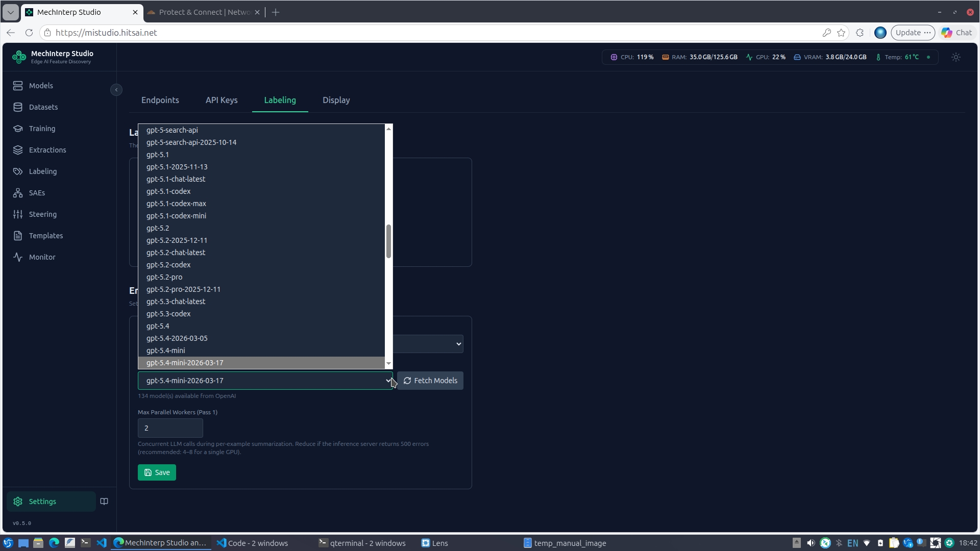This screenshot has width=980, height=551.
Task: Select the Labeling settings tab
Action: point(280,100)
